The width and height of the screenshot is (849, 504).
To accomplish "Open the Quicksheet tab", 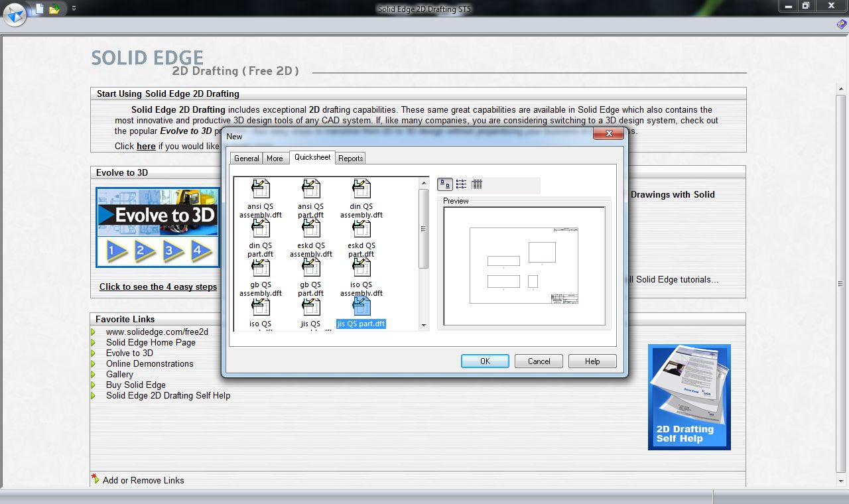I will click(x=312, y=157).
